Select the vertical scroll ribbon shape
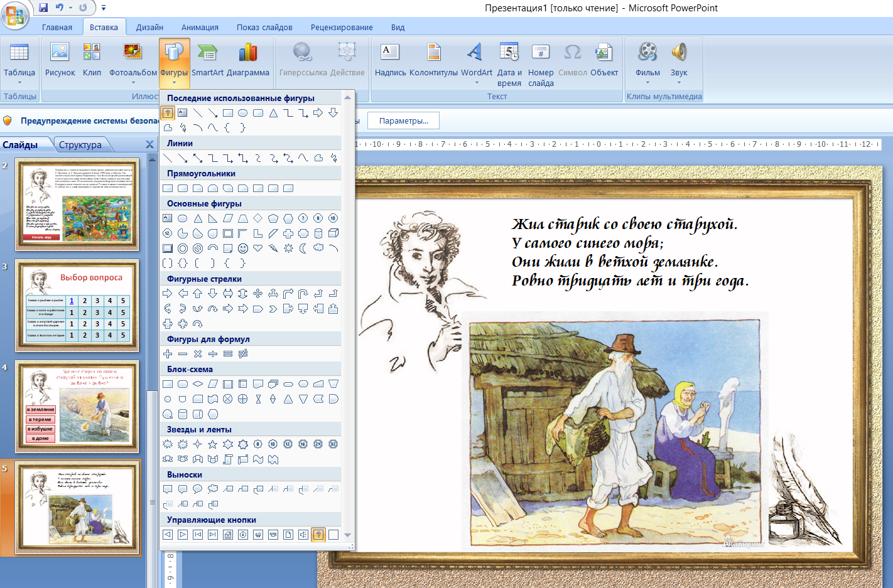The image size is (893, 588). pyautogui.click(x=228, y=459)
